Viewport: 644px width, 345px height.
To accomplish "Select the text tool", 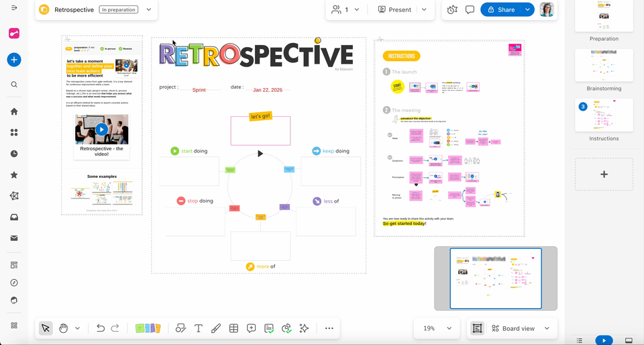I will [199, 328].
